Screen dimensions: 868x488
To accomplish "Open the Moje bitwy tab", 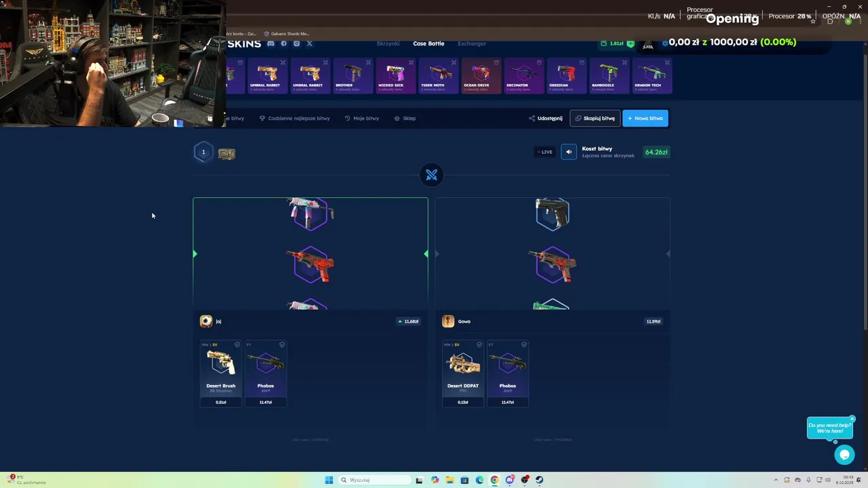I will click(x=361, y=119).
